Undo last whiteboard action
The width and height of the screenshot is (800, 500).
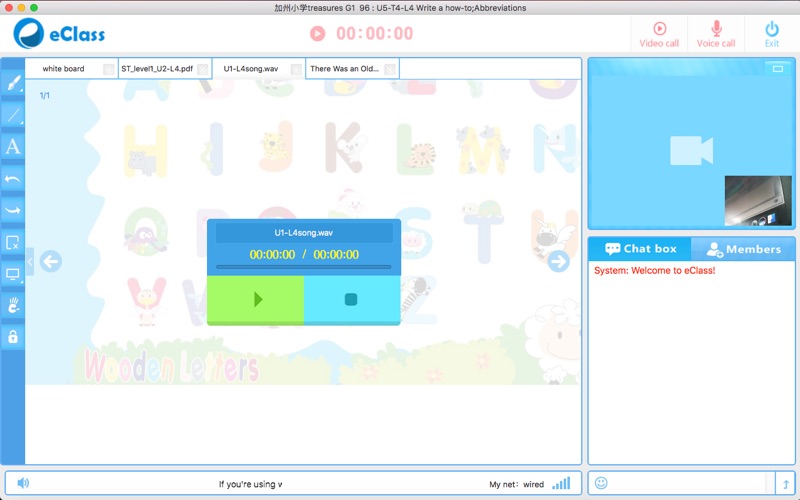point(13,179)
